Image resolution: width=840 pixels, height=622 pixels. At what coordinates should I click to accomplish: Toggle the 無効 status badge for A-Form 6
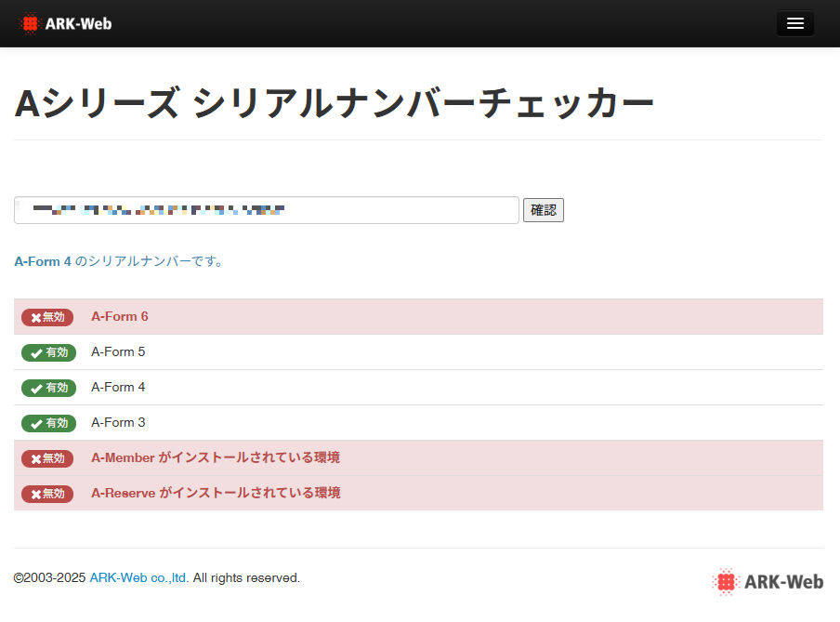pos(47,316)
